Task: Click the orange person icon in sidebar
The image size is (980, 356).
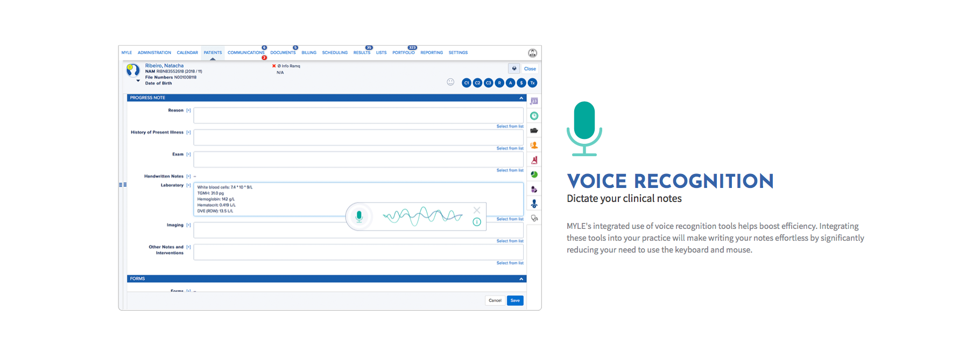Action: pos(534,145)
